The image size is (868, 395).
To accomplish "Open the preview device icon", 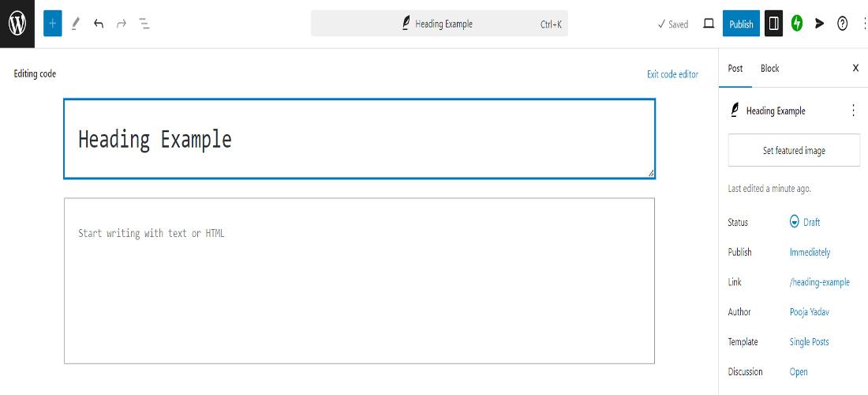I will pos(709,24).
